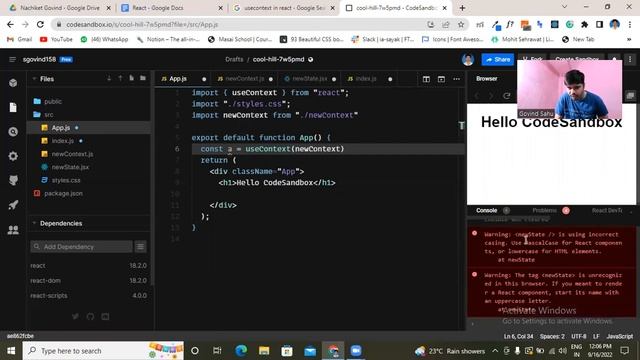Open React DevTools tab

click(x=607, y=211)
